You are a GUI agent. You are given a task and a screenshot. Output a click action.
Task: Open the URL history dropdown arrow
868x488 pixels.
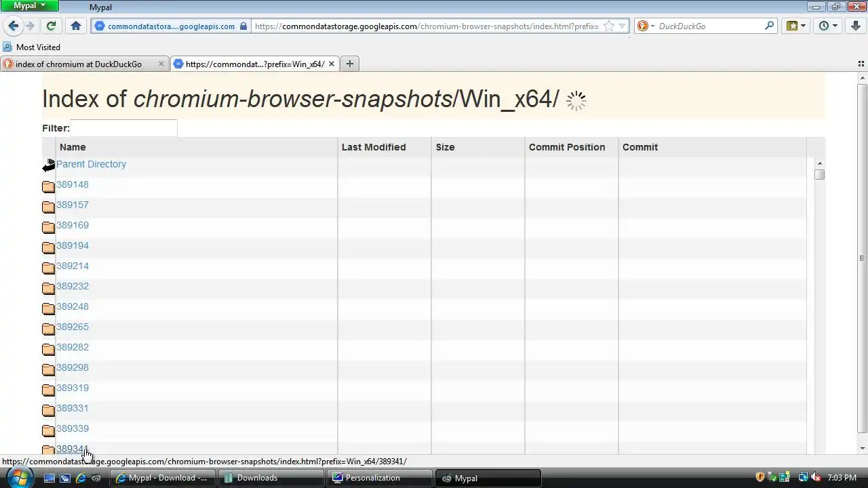[x=623, y=26]
